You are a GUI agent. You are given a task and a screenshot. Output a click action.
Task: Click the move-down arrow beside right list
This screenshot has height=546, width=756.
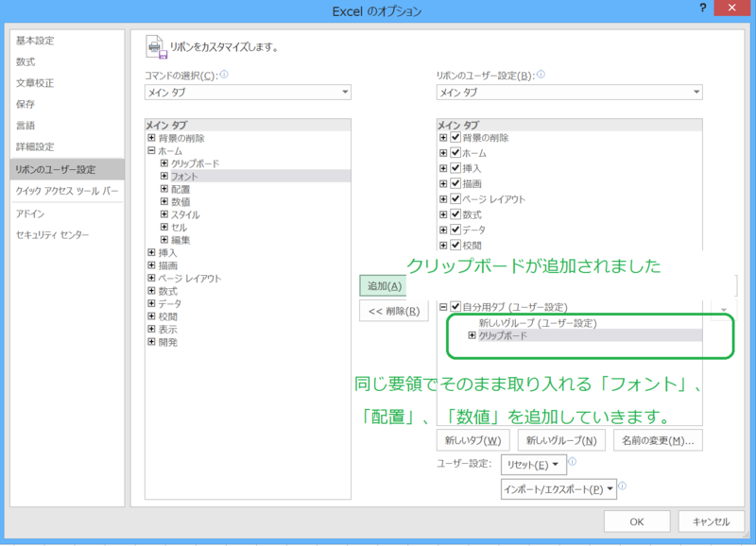click(724, 310)
